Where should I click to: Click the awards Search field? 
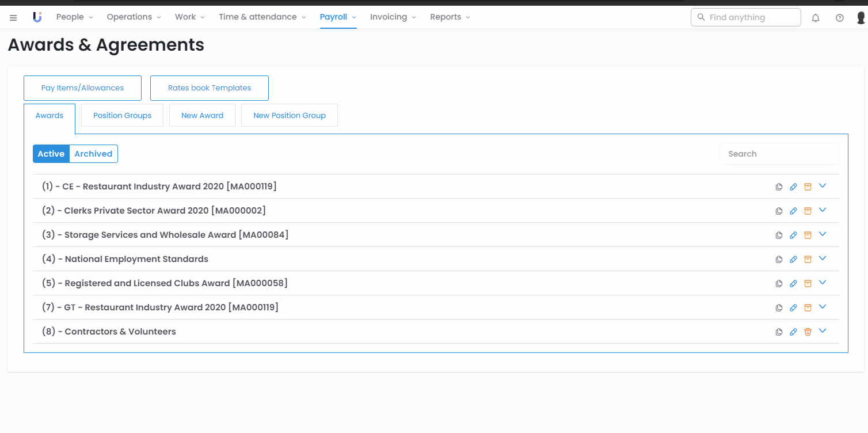point(779,154)
